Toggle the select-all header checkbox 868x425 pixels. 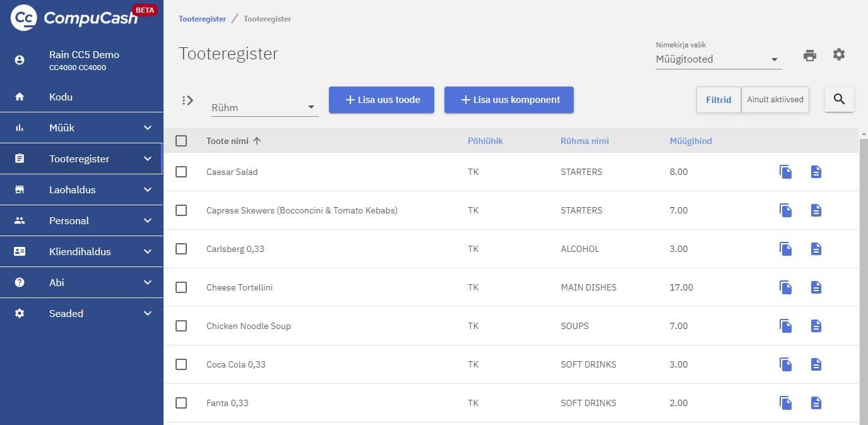[x=181, y=141]
